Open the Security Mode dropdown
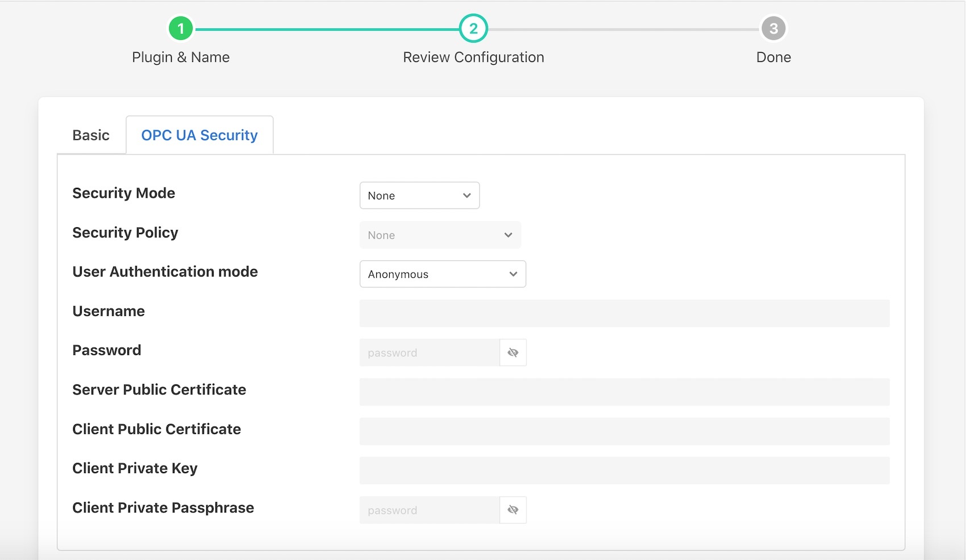The image size is (966, 560). pos(419,195)
